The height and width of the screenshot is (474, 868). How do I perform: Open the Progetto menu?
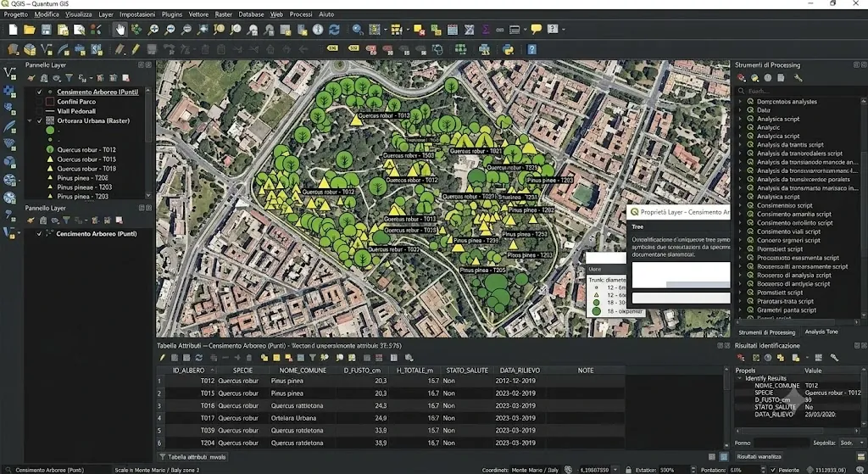15,14
